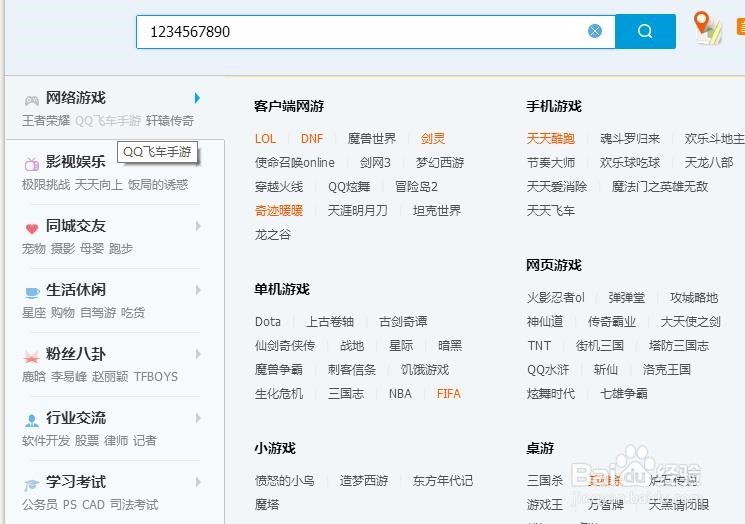
Task: Click the person icon beside 行业交流
Action: (32, 420)
